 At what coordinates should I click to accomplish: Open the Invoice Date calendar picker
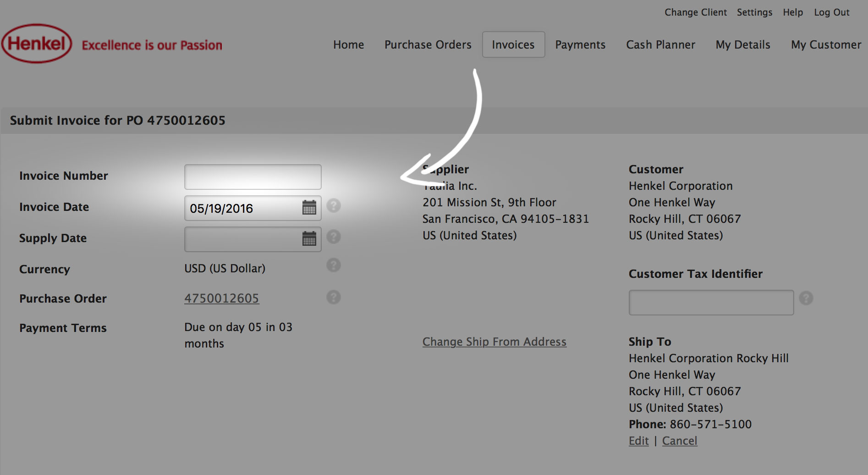(309, 208)
